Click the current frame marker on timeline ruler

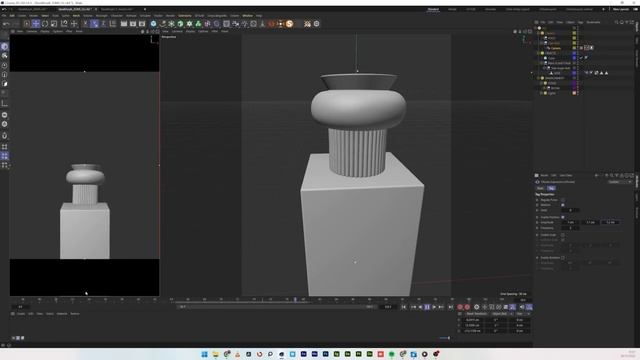click(x=295, y=300)
